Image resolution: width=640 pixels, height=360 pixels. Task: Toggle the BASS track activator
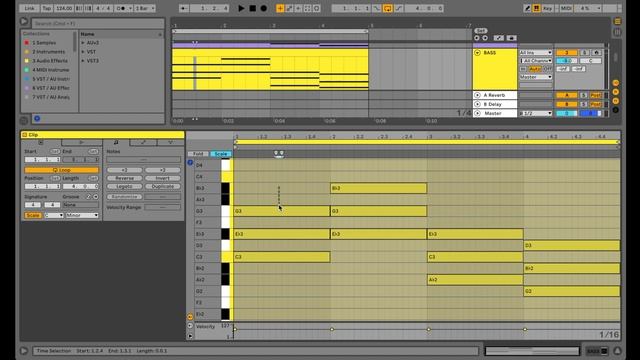567,53
